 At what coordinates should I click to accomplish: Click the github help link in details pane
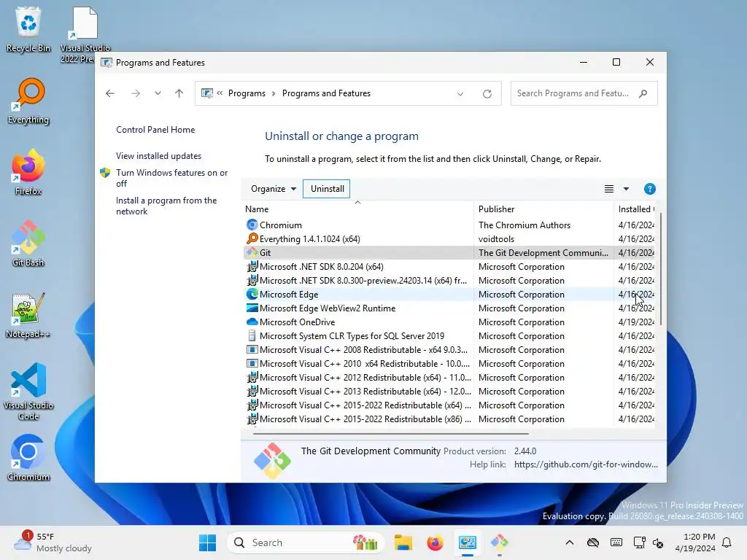(586, 464)
